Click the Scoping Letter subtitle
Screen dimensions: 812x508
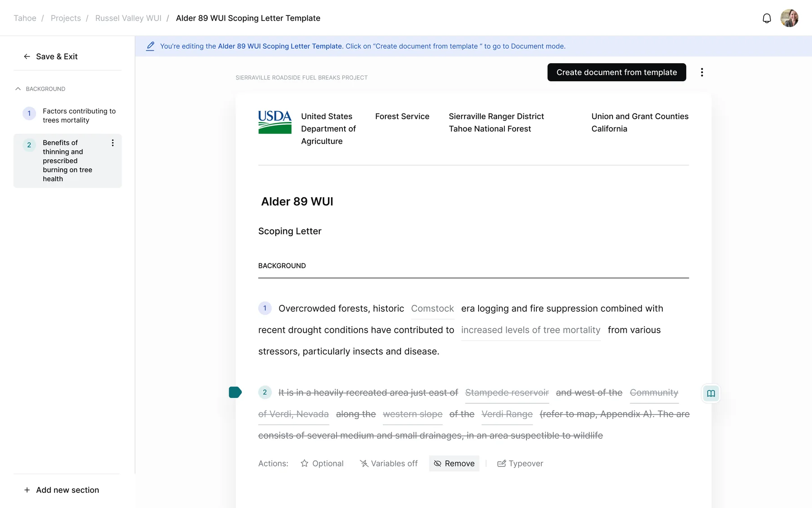pos(290,231)
